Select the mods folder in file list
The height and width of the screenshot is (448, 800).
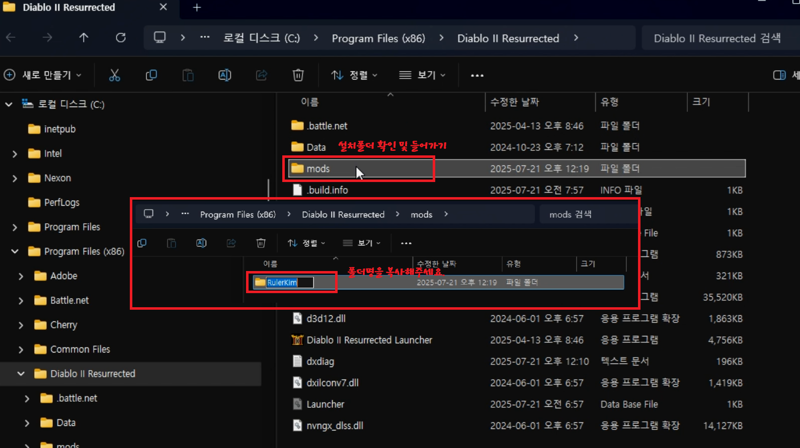click(x=516, y=168)
